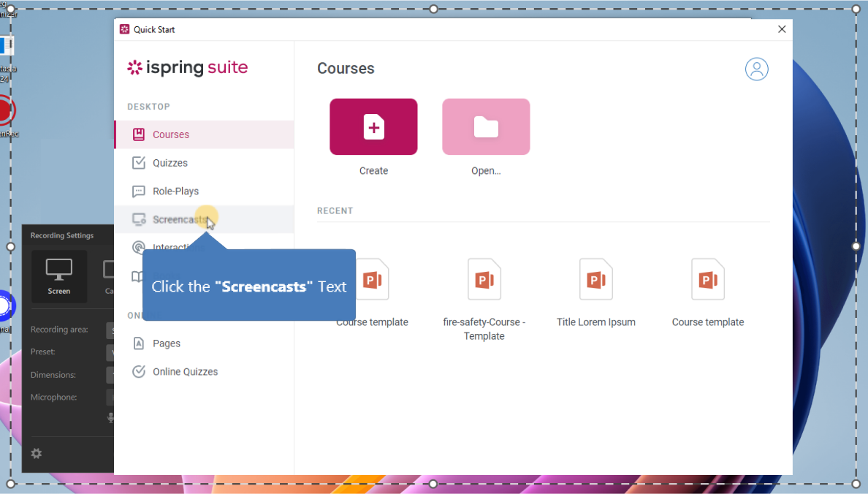Screen dimensions: 868x494
Task: Open the fire-safety-Course - Template file
Action: click(484, 301)
